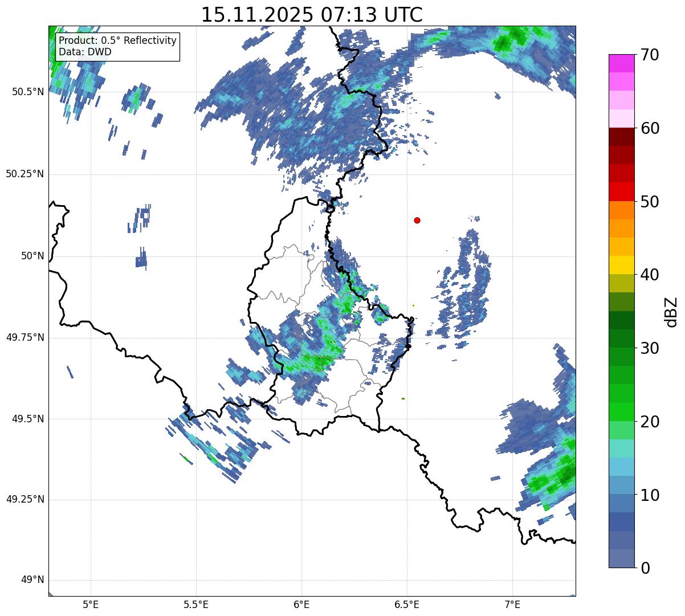685x616 pixels.
Task: Click the 5°E longitude label
Action: tap(91, 604)
